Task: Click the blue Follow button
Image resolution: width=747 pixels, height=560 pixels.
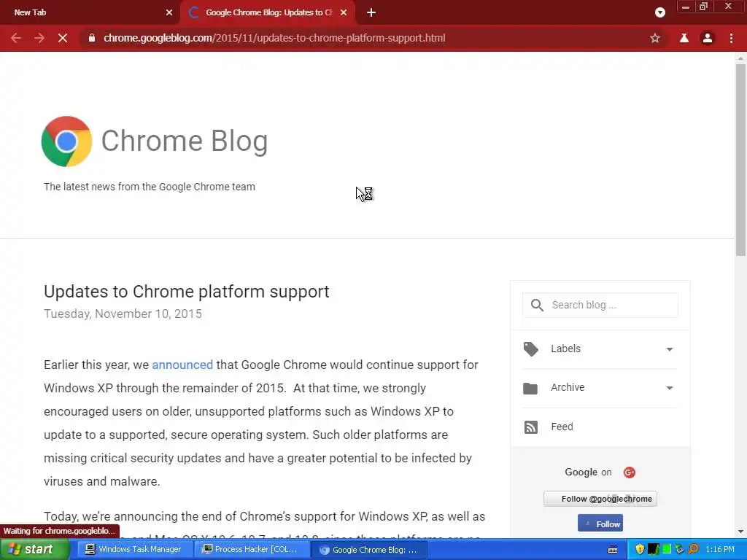Action: point(600,524)
